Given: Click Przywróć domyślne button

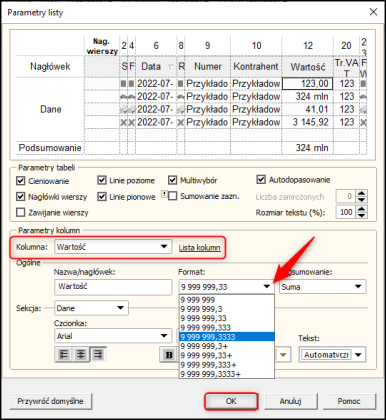Looking at the screenshot, I should 50,401.
